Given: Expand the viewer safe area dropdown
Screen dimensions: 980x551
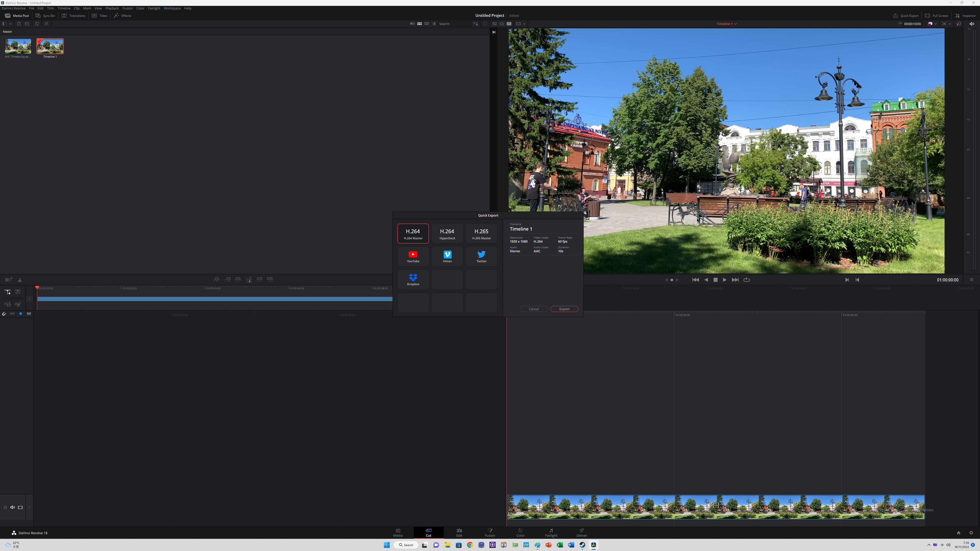Looking at the screenshot, I should point(524,23).
